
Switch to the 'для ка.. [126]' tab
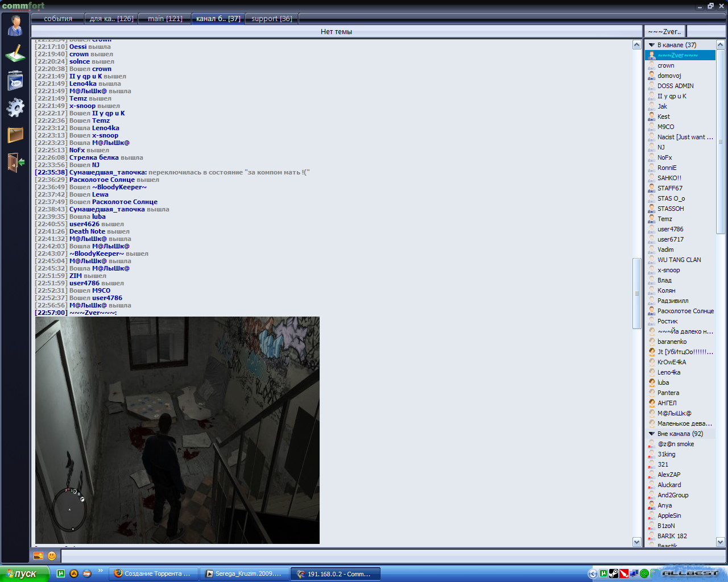point(111,19)
